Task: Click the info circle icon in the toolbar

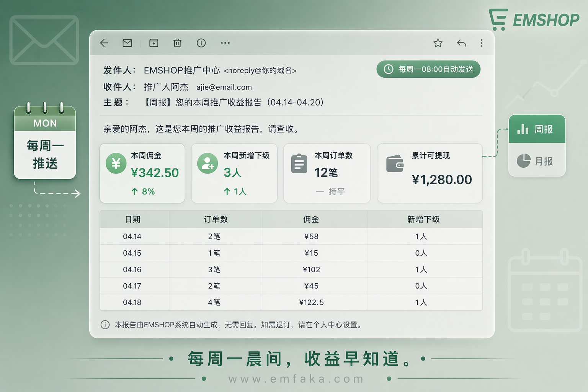Action: click(x=201, y=43)
